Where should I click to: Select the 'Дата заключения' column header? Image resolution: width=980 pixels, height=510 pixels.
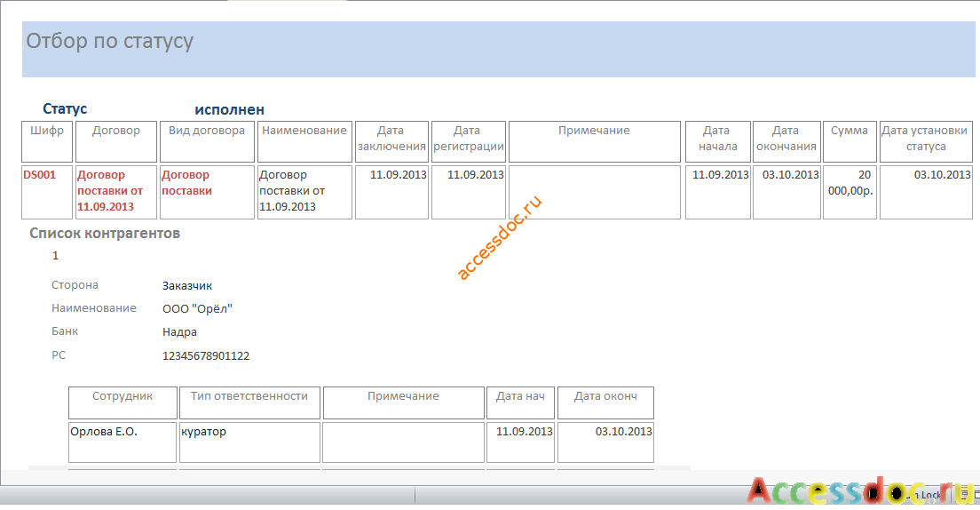tap(391, 141)
